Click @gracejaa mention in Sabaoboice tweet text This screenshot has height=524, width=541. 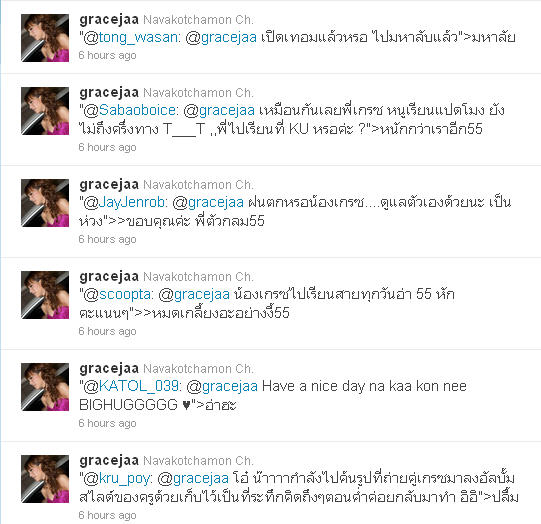[219, 110]
